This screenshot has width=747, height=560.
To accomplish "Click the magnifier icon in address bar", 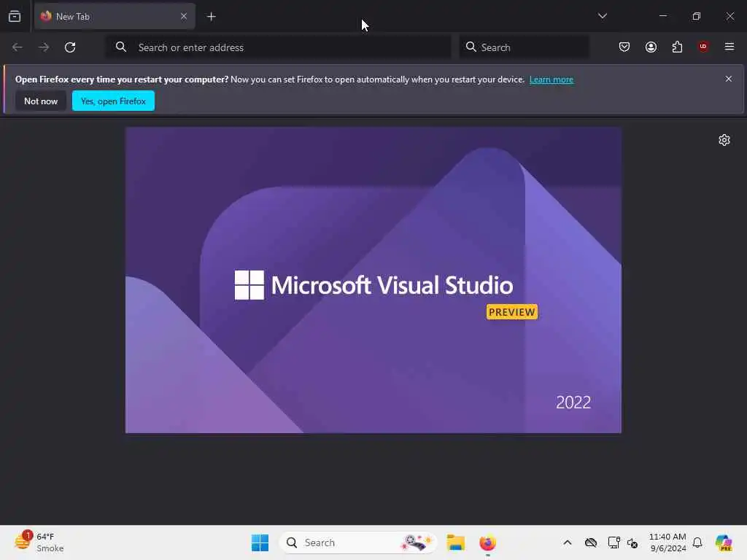I will 121,47.
